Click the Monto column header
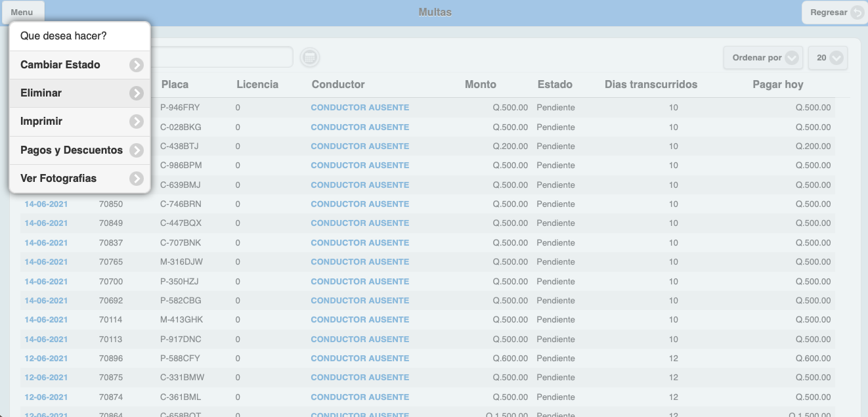 [480, 85]
